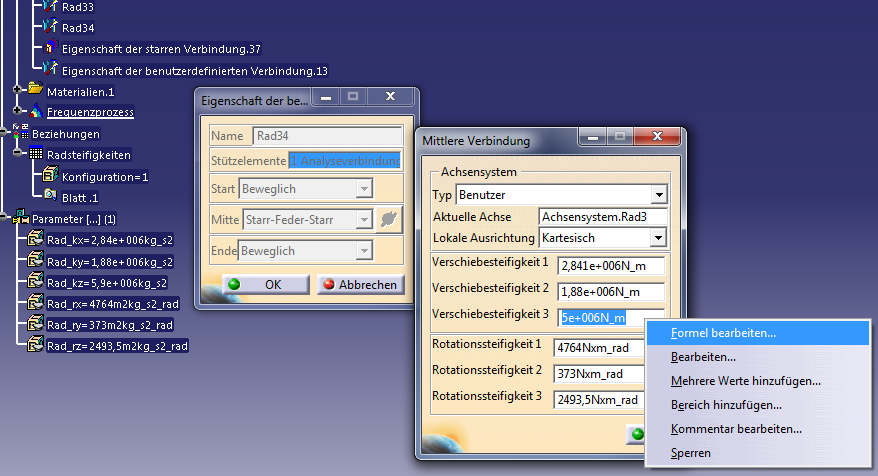Collapse the Radsteifigkeiten tree node

17,153
